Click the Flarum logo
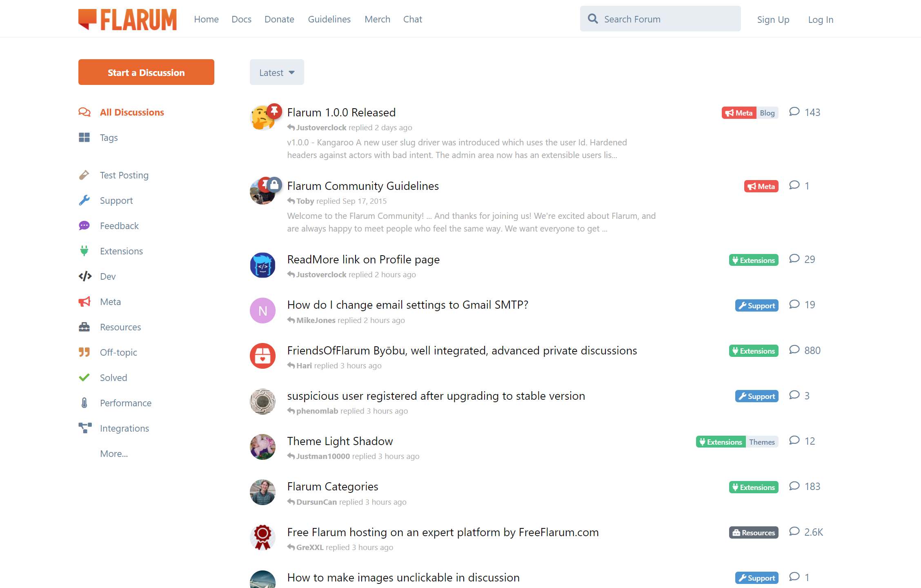 click(x=127, y=19)
